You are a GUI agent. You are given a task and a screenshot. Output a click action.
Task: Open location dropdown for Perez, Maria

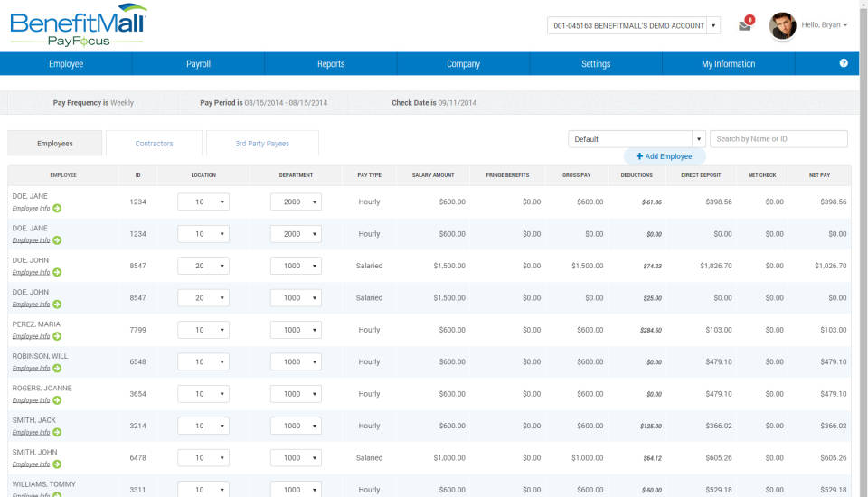(203, 330)
